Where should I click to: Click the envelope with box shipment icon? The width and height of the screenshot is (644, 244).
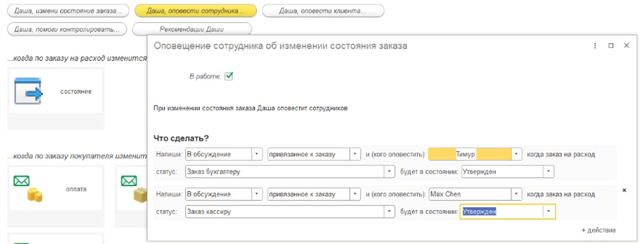click(133, 189)
